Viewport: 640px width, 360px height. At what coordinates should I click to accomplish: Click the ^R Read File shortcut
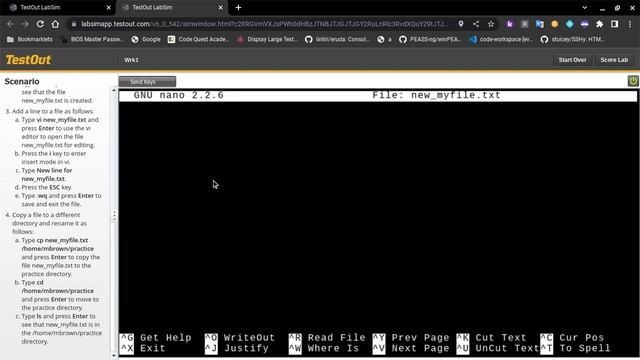tap(327, 338)
